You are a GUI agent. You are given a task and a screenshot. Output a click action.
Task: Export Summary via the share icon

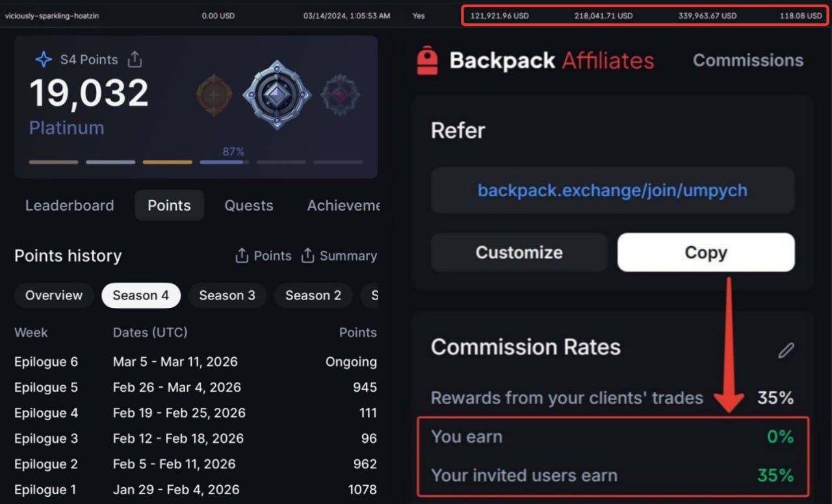pos(308,256)
